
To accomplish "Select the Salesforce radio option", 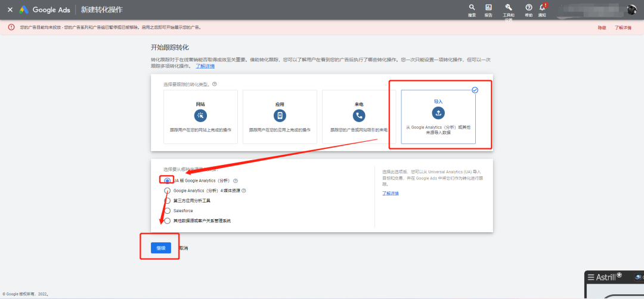I will coord(167,211).
